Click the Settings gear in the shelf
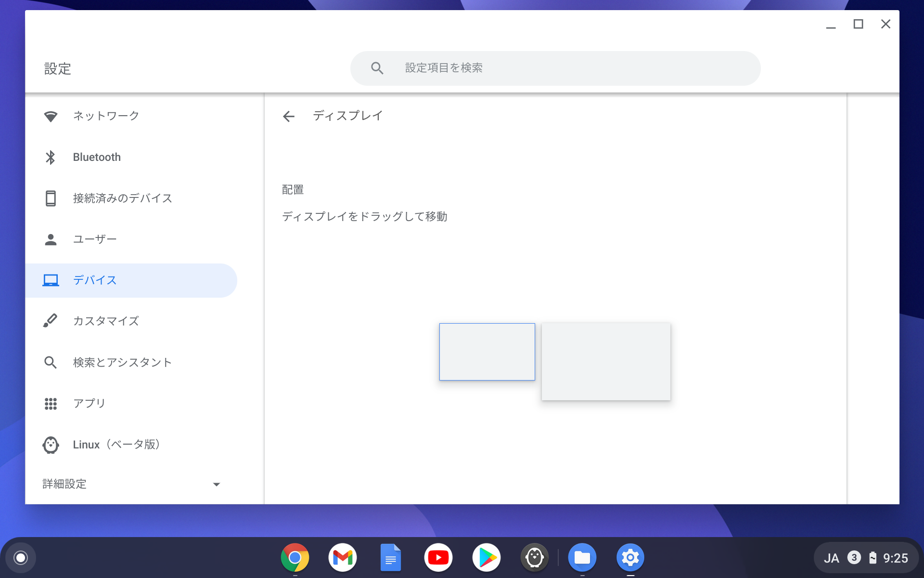Screen dimensions: 924x578 click(630, 558)
